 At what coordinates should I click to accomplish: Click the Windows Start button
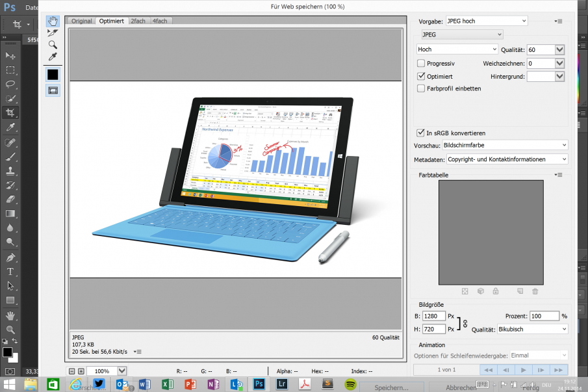9,384
